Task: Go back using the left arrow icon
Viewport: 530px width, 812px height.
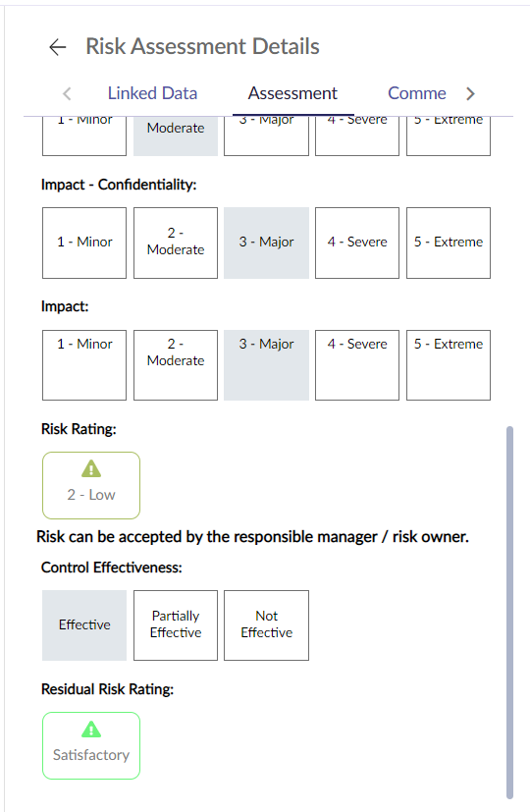Action: tap(58, 47)
